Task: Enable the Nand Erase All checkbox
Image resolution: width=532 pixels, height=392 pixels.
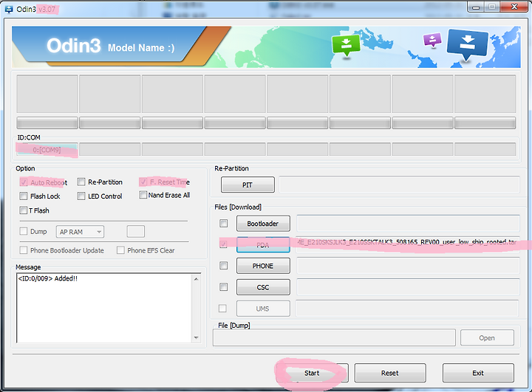Action: [x=143, y=195]
